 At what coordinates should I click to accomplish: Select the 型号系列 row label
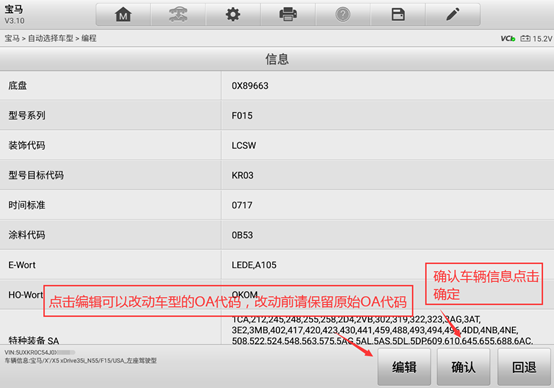27,116
